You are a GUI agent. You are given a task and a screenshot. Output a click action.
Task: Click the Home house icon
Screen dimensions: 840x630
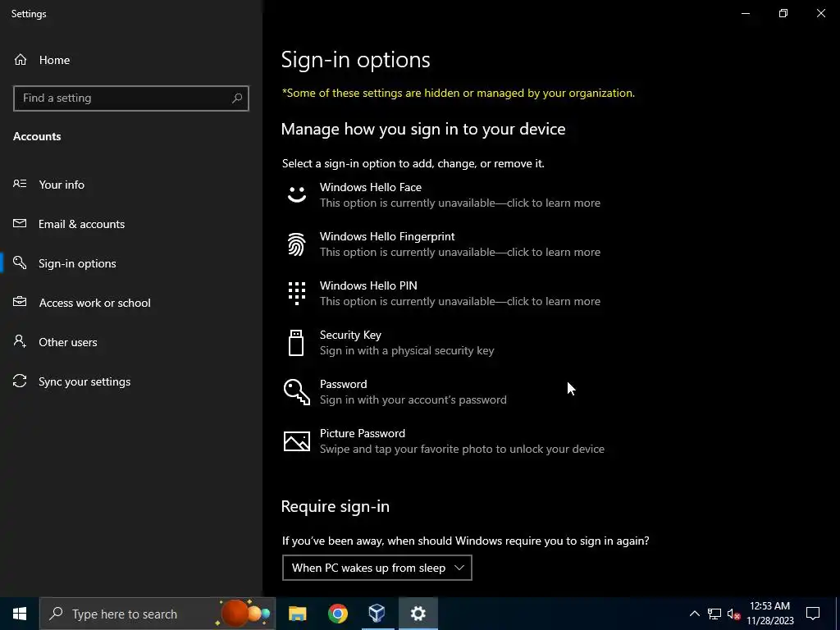pos(21,59)
